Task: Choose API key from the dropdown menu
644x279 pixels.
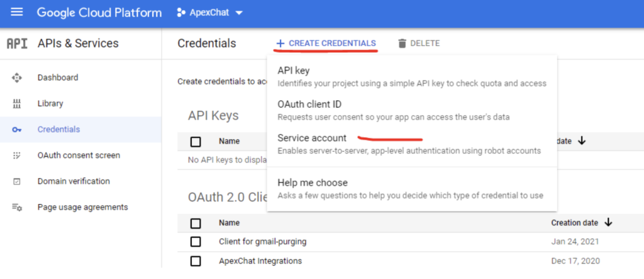Action: coord(411,77)
